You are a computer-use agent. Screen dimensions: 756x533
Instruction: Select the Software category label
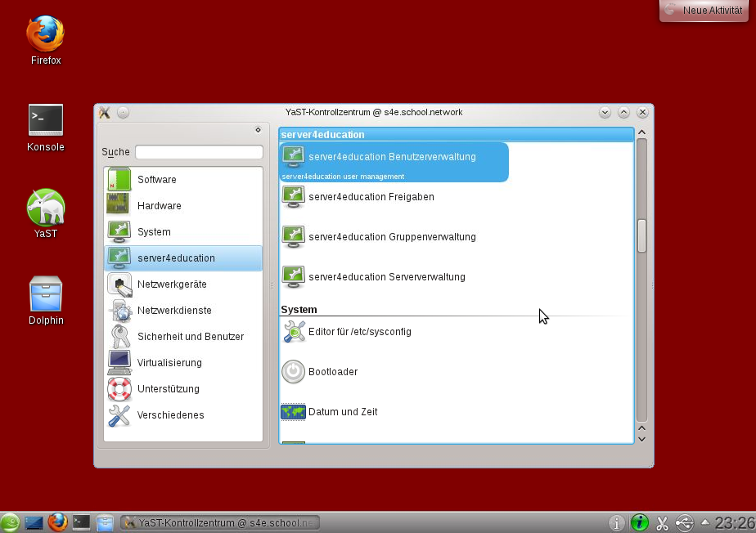click(157, 179)
